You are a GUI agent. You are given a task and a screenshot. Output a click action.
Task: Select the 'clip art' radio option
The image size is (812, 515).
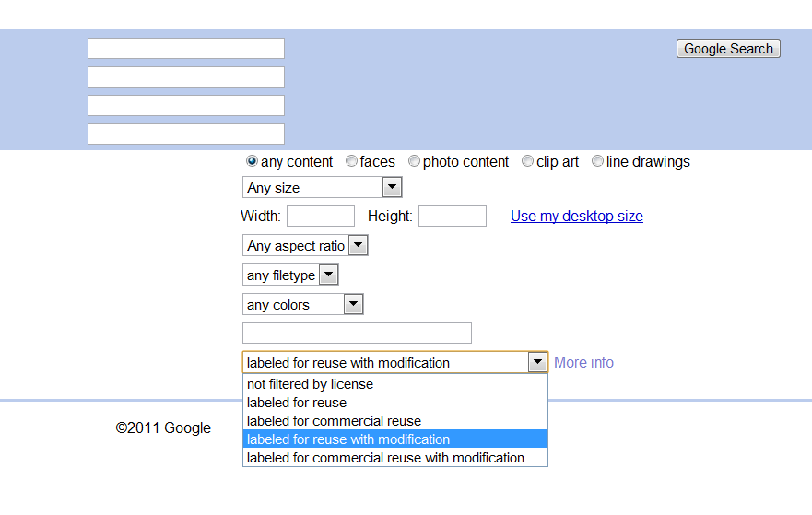tap(527, 161)
